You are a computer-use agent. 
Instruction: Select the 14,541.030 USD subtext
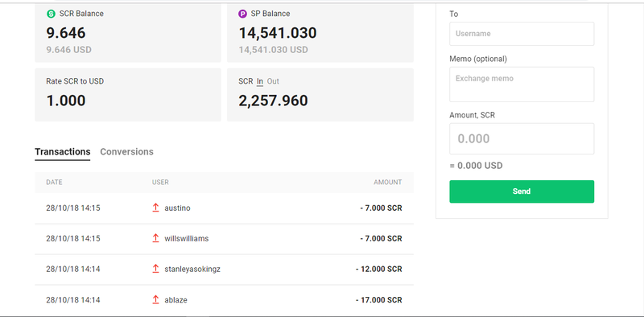[x=273, y=50]
